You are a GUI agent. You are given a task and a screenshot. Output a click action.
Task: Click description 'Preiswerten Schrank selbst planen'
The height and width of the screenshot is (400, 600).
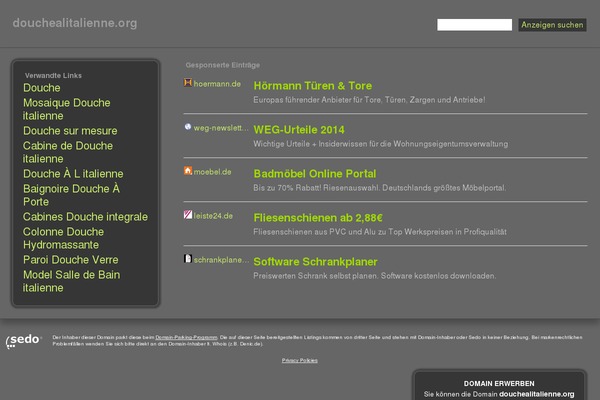(374, 276)
